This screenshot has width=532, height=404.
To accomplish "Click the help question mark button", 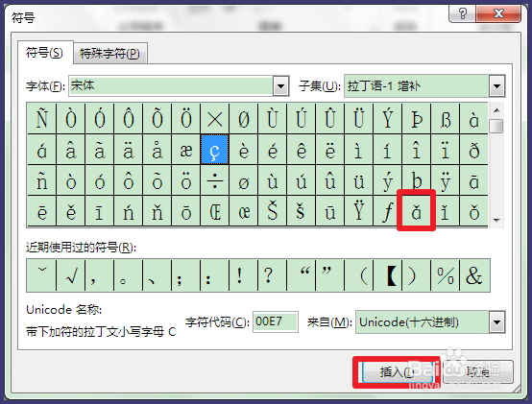I will (x=462, y=13).
